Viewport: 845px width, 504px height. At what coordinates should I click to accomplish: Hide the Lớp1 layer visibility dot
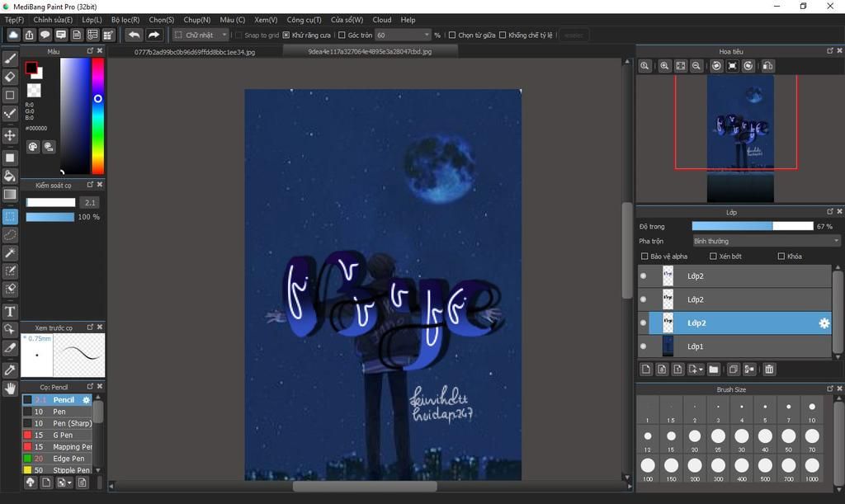(643, 346)
